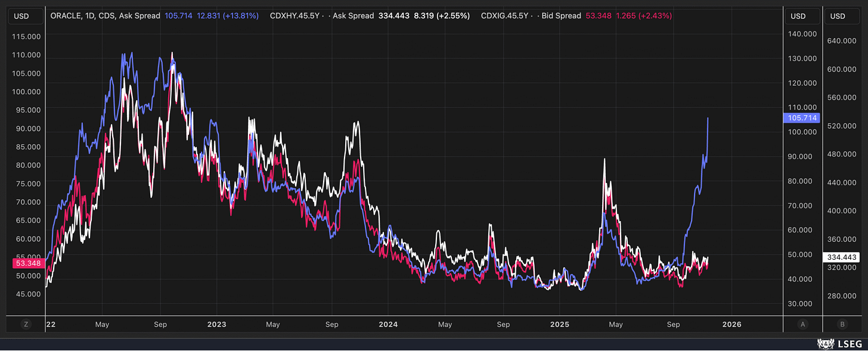This screenshot has height=351, width=868.
Task: Open USD currency selector above the 115.000 scale
Action: coord(26,16)
